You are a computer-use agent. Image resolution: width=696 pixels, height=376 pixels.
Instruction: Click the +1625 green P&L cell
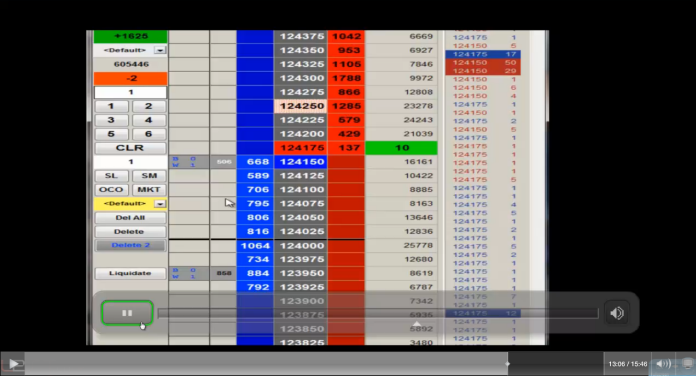click(x=130, y=36)
